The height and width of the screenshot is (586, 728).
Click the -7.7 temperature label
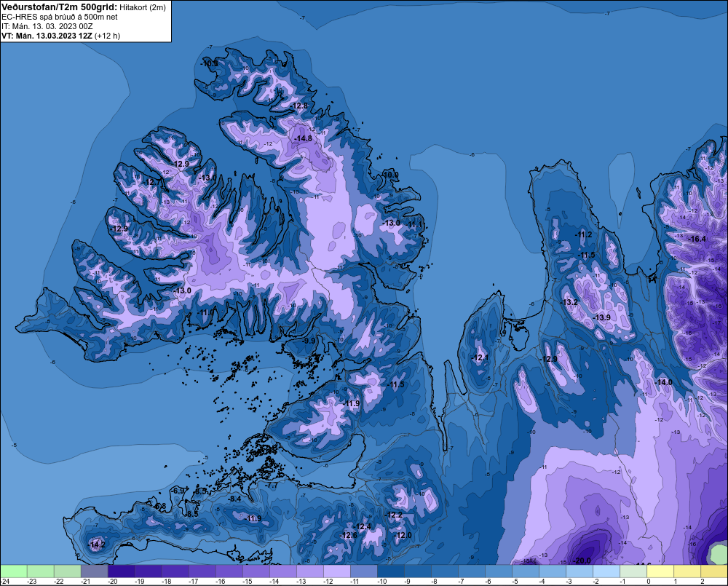[x=272, y=486]
